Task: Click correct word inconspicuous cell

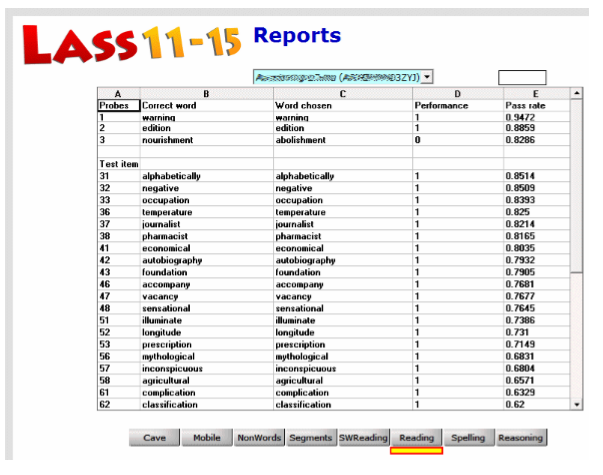Action: tap(207, 368)
